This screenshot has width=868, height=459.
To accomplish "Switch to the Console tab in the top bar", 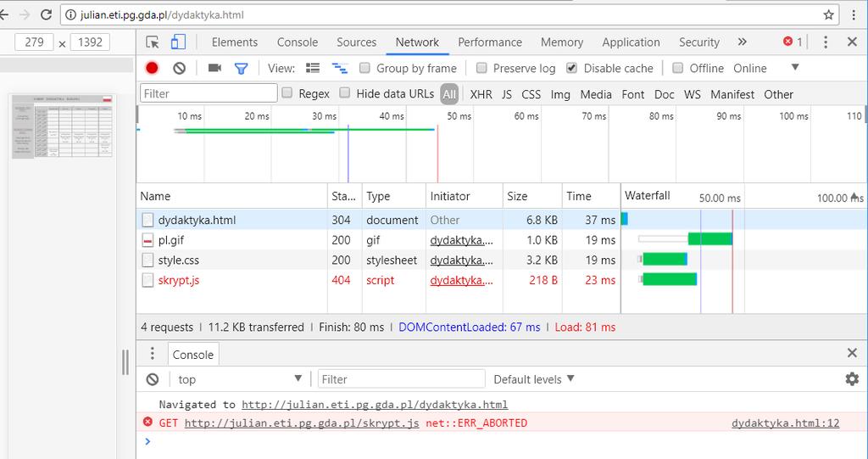I will [x=298, y=42].
